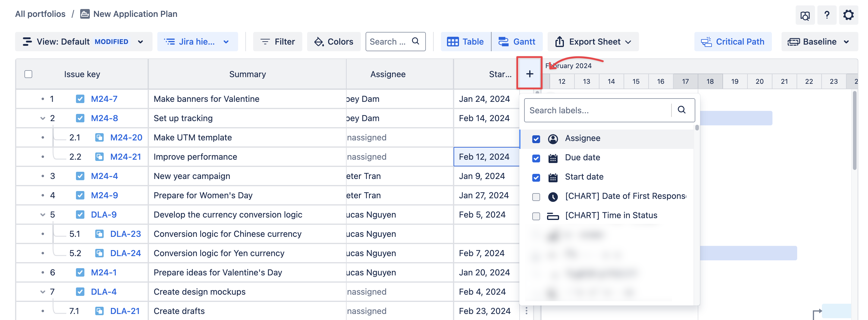Click the help question mark icon
The image size is (868, 320).
[826, 15]
